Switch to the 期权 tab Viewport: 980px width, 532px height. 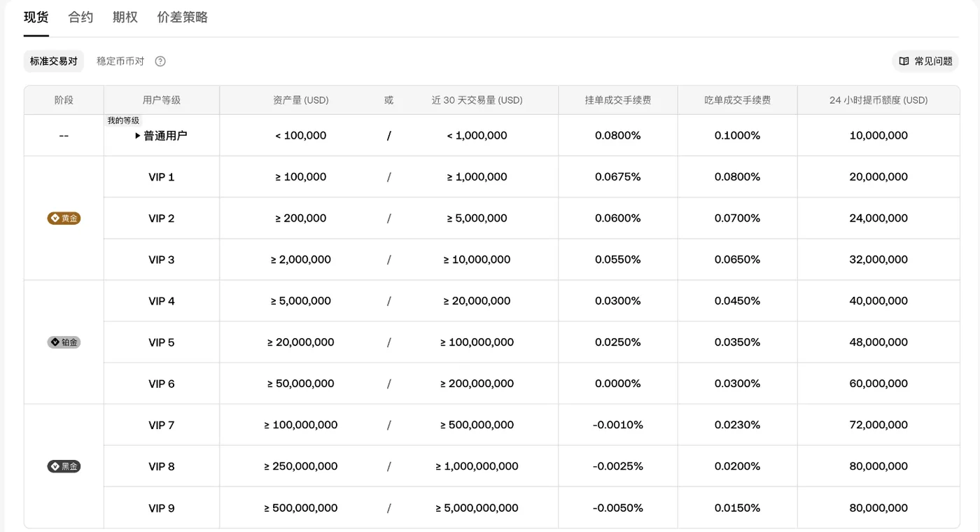(125, 17)
